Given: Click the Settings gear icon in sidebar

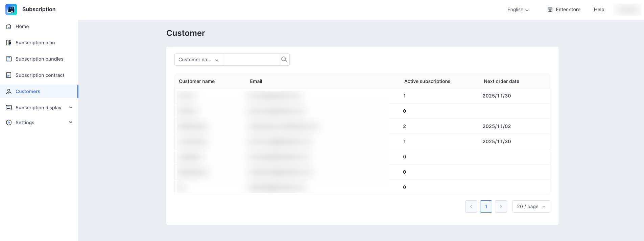Looking at the screenshot, I should [9, 123].
